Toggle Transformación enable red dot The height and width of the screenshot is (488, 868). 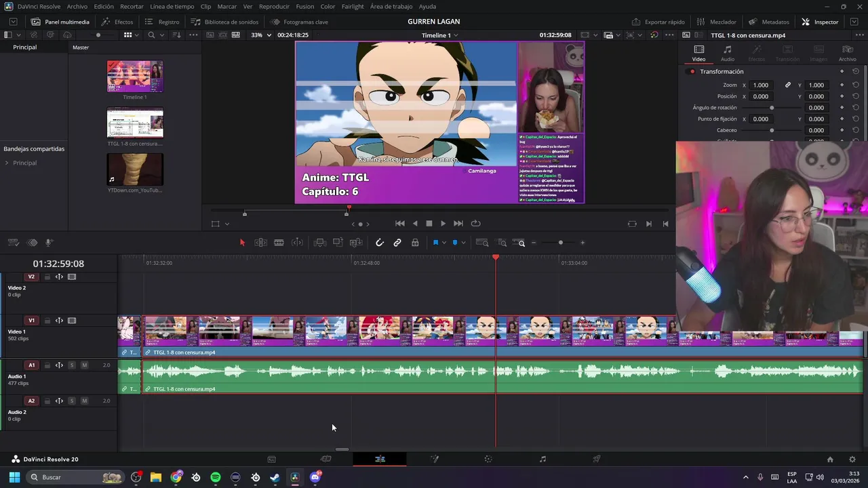click(x=692, y=71)
